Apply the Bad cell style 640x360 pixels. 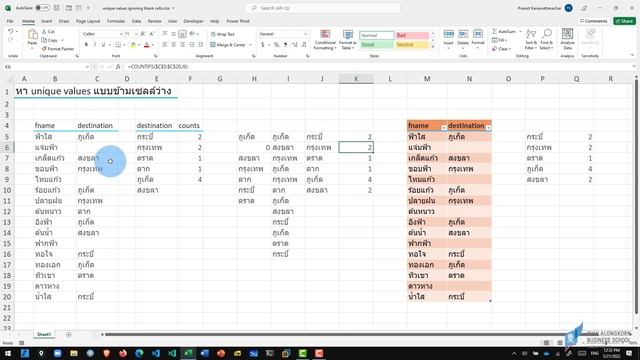coord(412,36)
